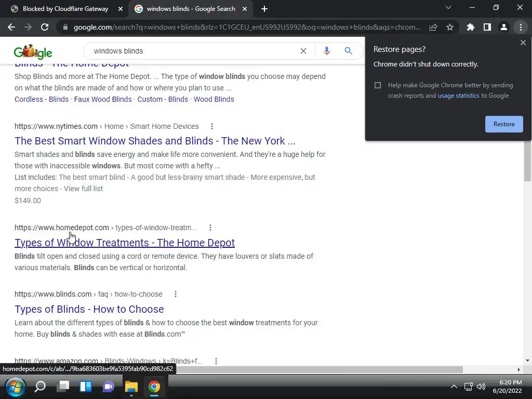Viewport: 532px width, 399px height.
Task: Bookmark this page with the star icon
Action: point(450,27)
